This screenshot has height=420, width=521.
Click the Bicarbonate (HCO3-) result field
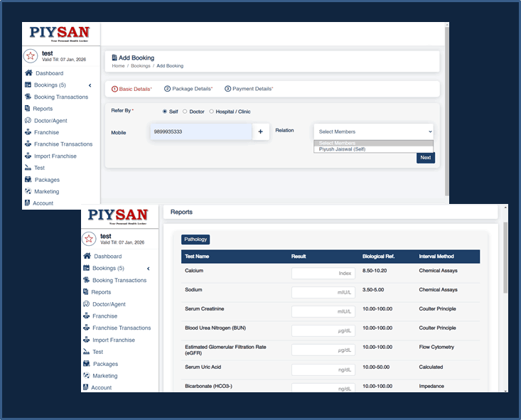[x=323, y=388]
